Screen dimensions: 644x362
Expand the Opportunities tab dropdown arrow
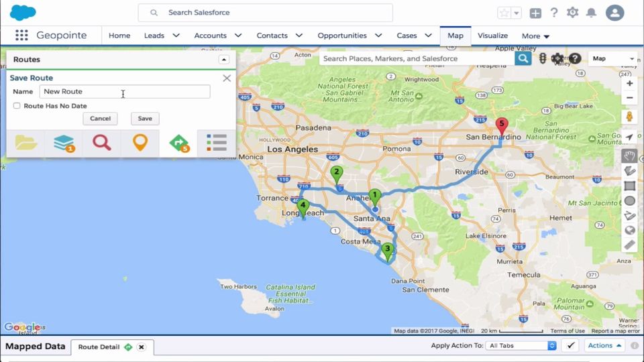click(378, 36)
